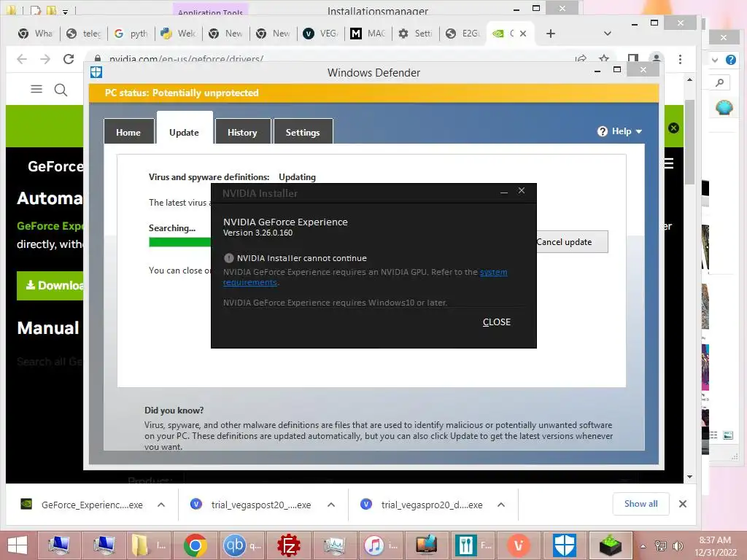Expand options for trial_vegaspost20 exe download
This screenshot has width=747, height=560.
coord(331,505)
